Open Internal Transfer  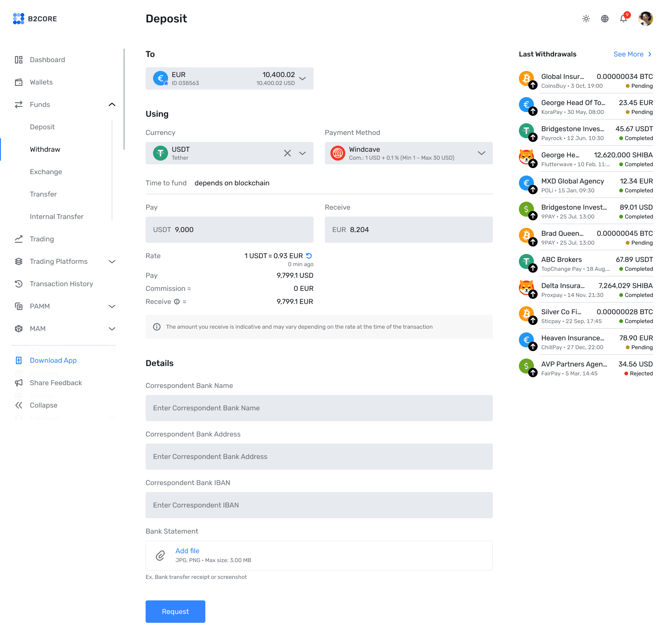[x=57, y=217]
